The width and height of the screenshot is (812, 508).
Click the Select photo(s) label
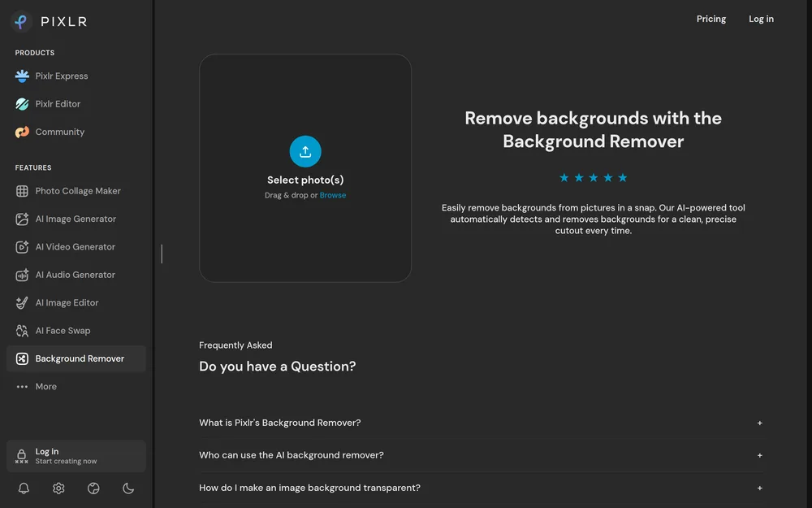click(x=305, y=180)
